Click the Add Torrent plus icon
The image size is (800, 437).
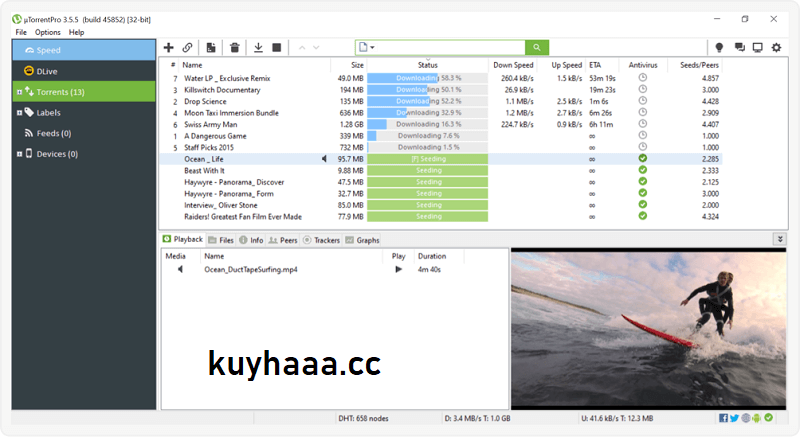168,47
